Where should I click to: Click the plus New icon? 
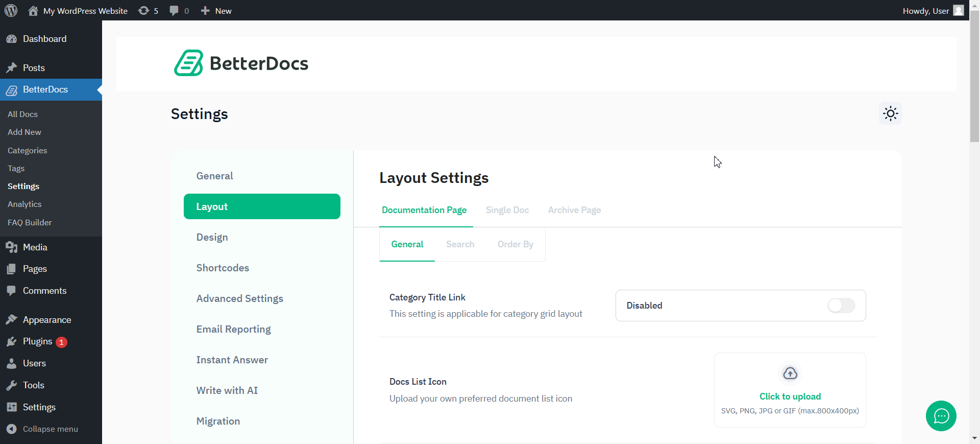(x=205, y=11)
